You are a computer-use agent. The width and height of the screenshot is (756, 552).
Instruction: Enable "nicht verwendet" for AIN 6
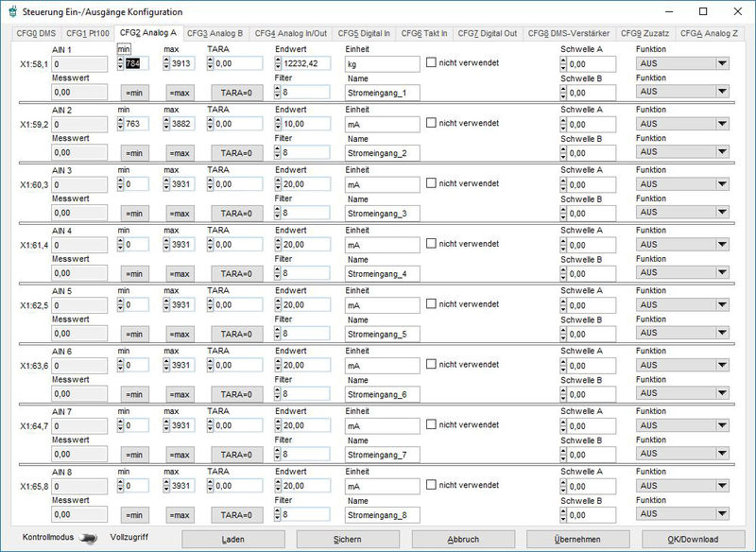pyautogui.click(x=431, y=365)
